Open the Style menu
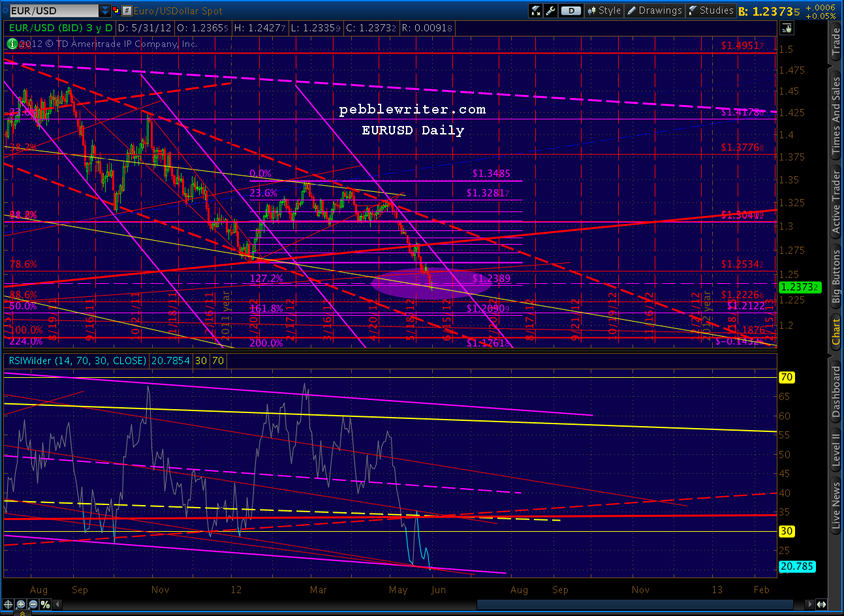Viewport: 844px width, 616px height. tap(604, 10)
